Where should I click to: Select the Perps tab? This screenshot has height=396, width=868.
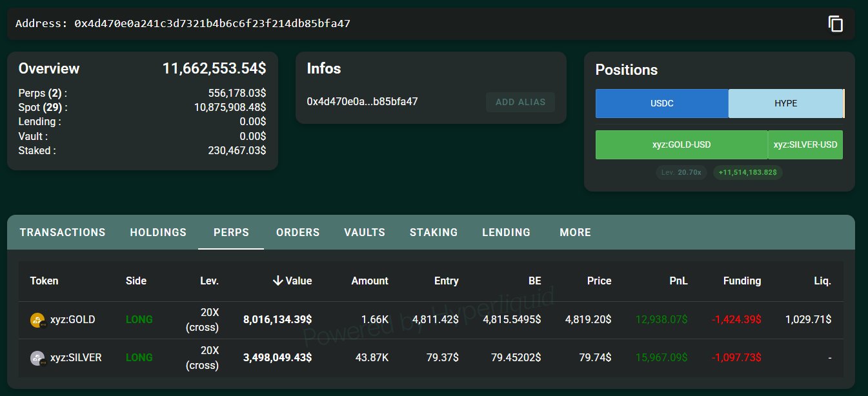pos(231,232)
